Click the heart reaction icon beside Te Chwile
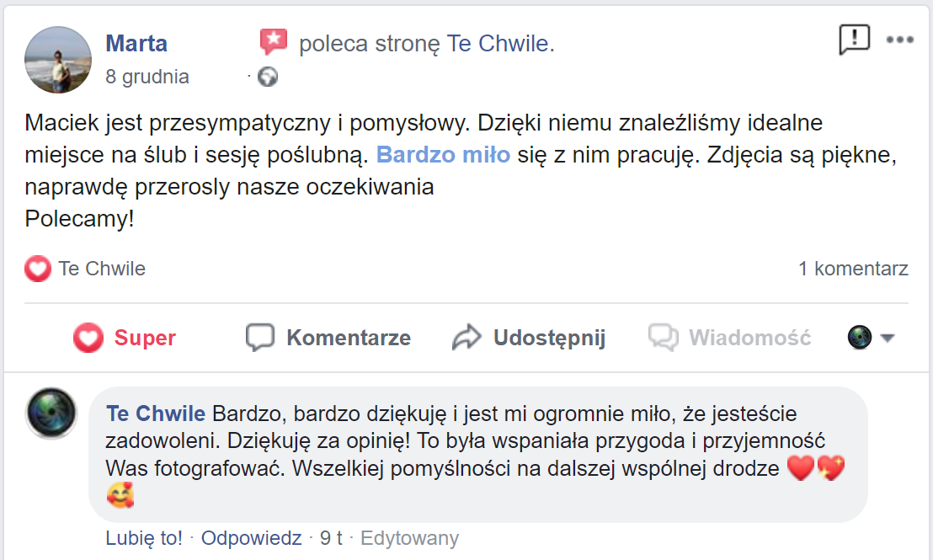Screen dimensions: 933x560 [x=38, y=269]
